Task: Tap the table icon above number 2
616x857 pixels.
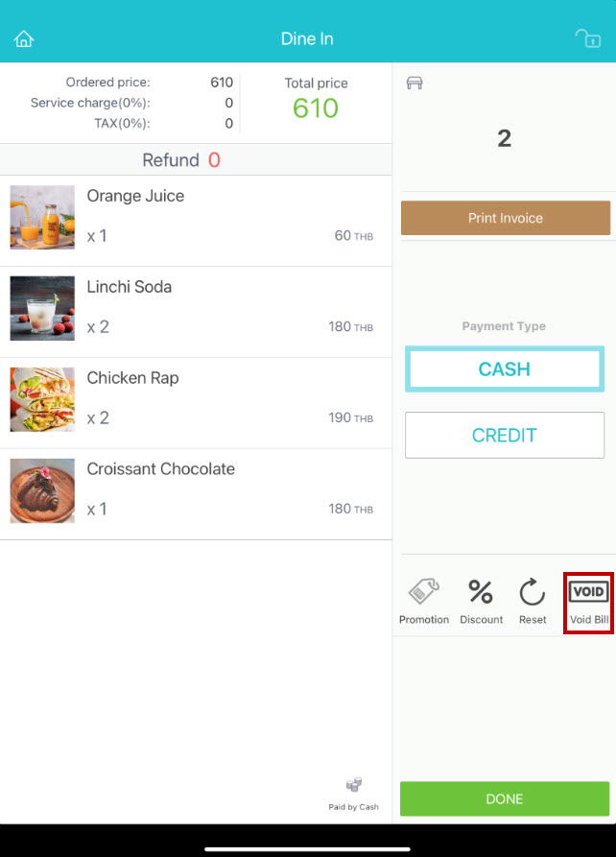Action: [x=415, y=83]
